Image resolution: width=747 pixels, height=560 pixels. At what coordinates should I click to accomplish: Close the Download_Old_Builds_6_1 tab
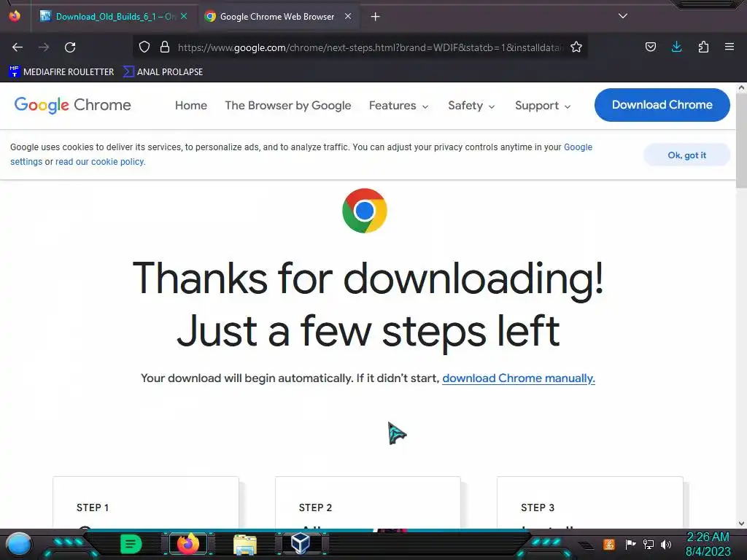(x=184, y=16)
